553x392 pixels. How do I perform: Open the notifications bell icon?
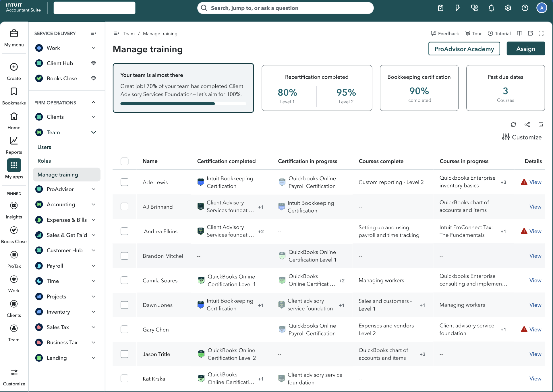pyautogui.click(x=491, y=8)
